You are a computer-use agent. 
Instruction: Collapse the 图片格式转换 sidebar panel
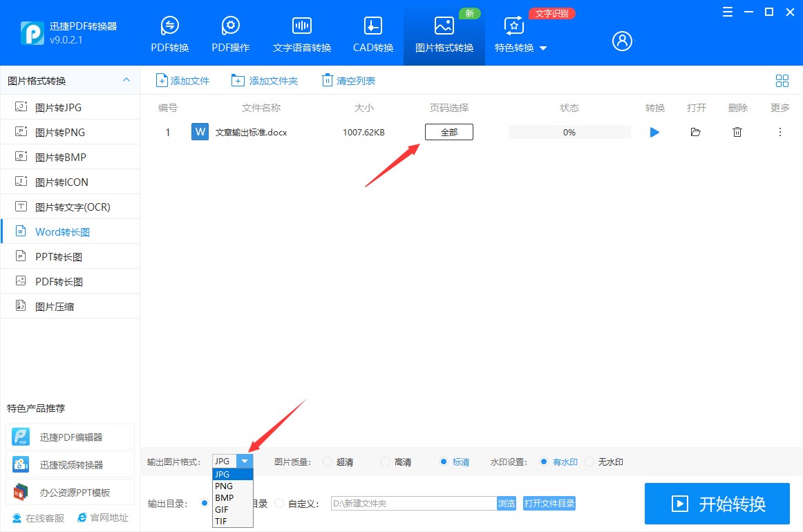[126, 80]
